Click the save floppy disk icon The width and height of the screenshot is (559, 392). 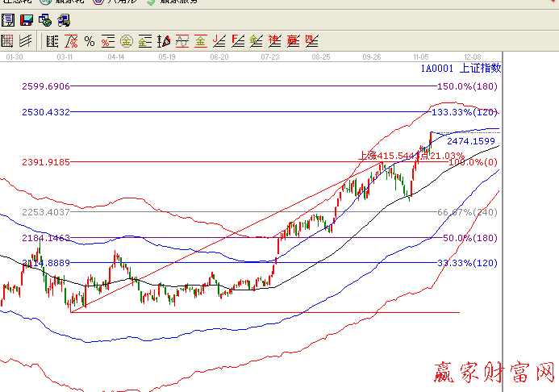tap(27, 20)
